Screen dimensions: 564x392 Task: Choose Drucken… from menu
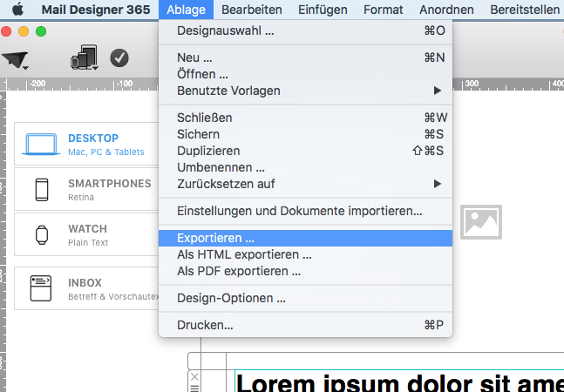(305, 325)
